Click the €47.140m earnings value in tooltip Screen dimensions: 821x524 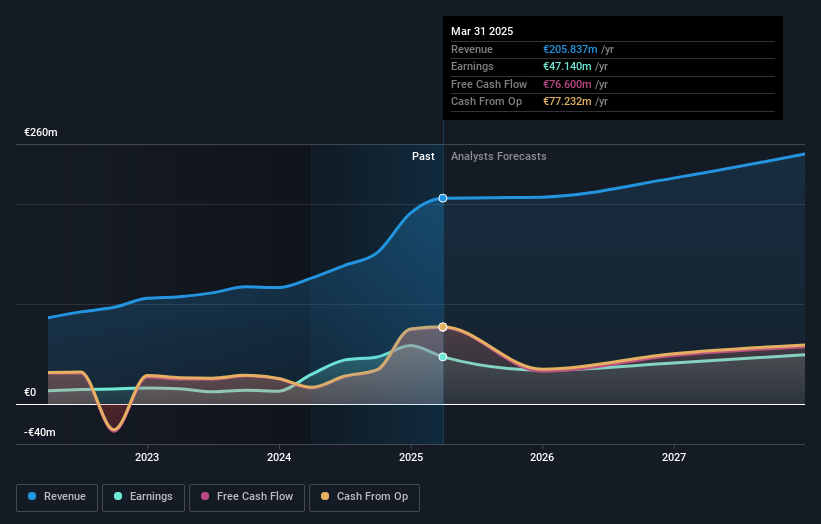pyautogui.click(x=567, y=66)
